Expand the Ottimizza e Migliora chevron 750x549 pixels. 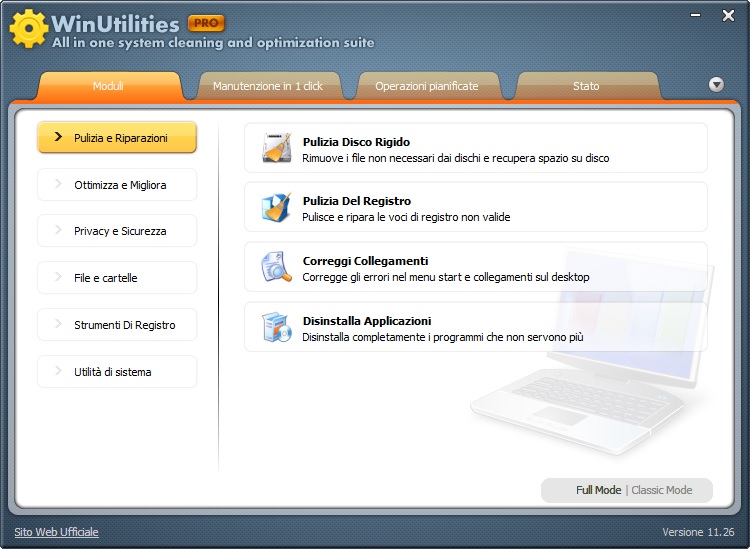[58, 184]
